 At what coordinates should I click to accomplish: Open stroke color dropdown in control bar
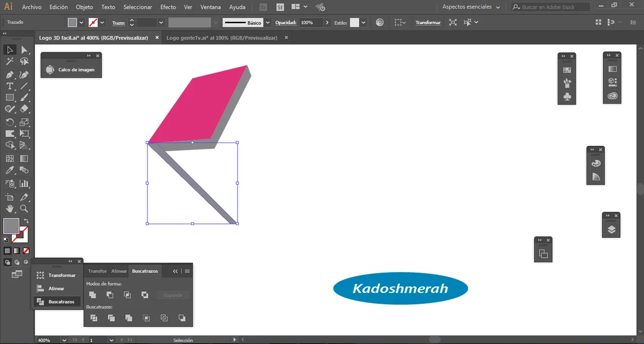tap(102, 23)
